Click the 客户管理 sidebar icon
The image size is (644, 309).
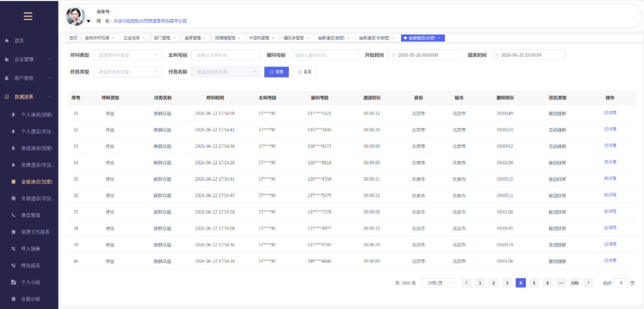(x=7, y=78)
